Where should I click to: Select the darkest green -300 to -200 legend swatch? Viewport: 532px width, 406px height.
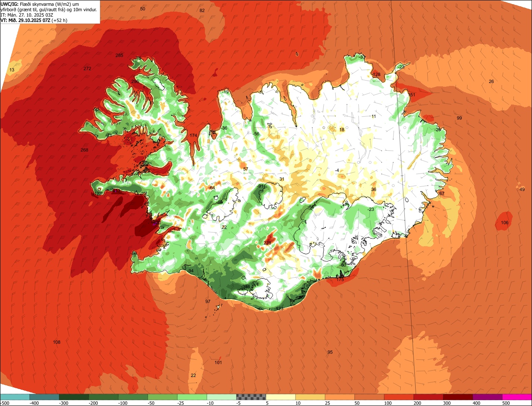pyautogui.click(x=74, y=397)
